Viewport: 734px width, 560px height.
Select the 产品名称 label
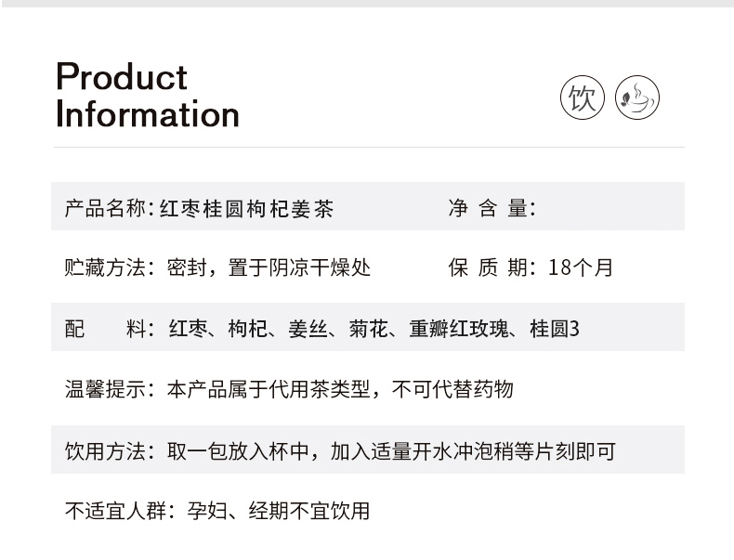click(105, 208)
